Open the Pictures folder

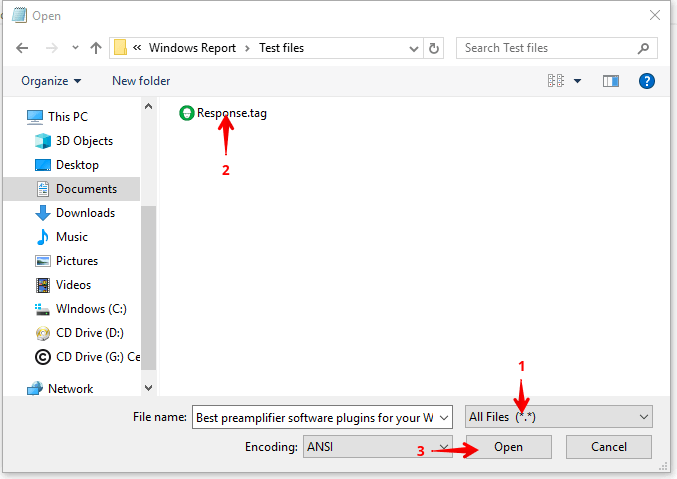[x=77, y=261]
